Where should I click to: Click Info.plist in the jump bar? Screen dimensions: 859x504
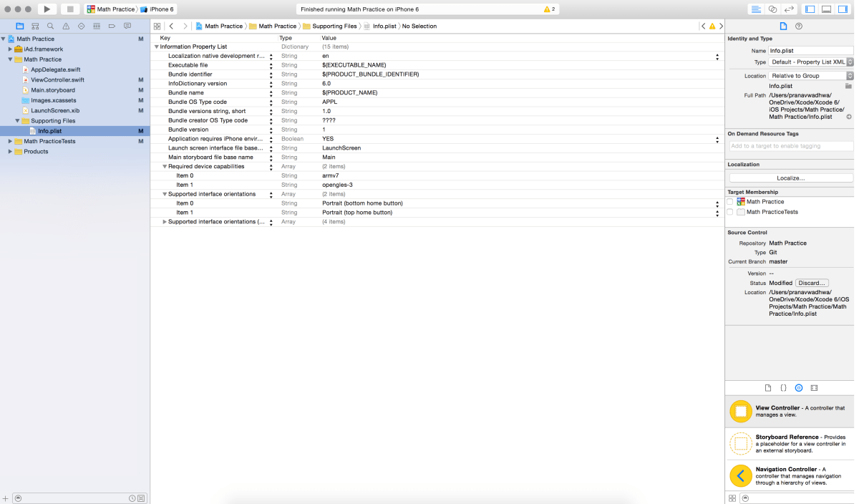381,26
